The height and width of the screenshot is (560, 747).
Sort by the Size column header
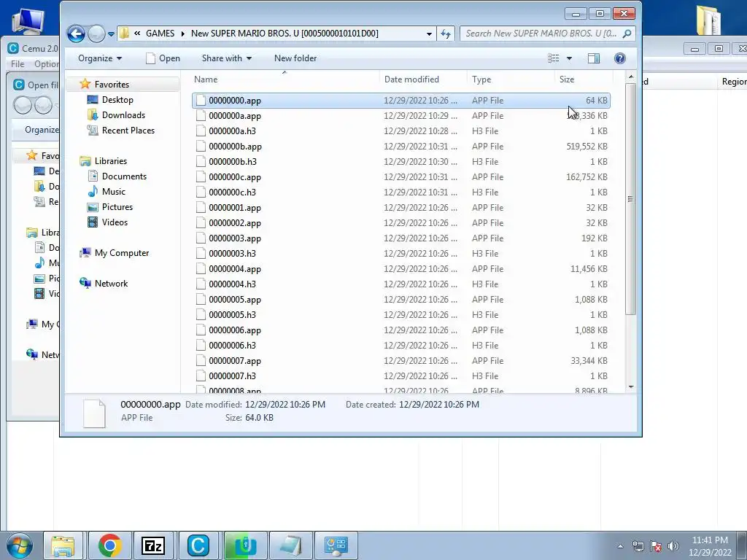click(584, 79)
